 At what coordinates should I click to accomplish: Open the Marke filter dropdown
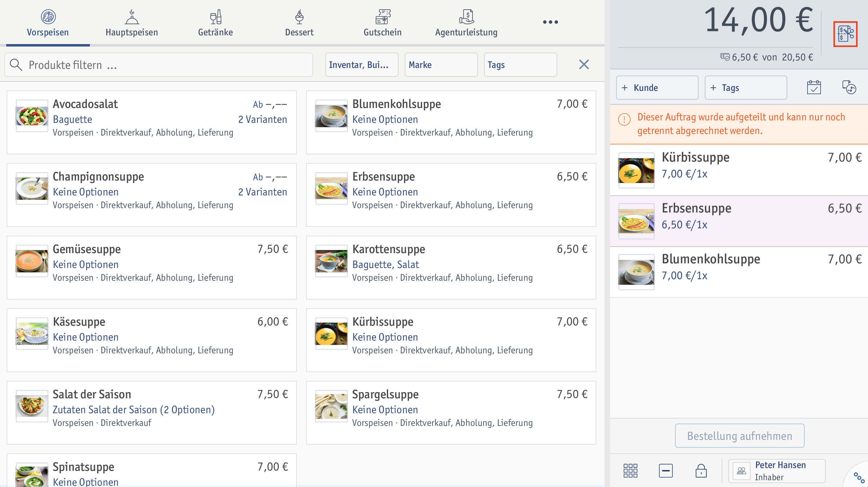(x=441, y=65)
